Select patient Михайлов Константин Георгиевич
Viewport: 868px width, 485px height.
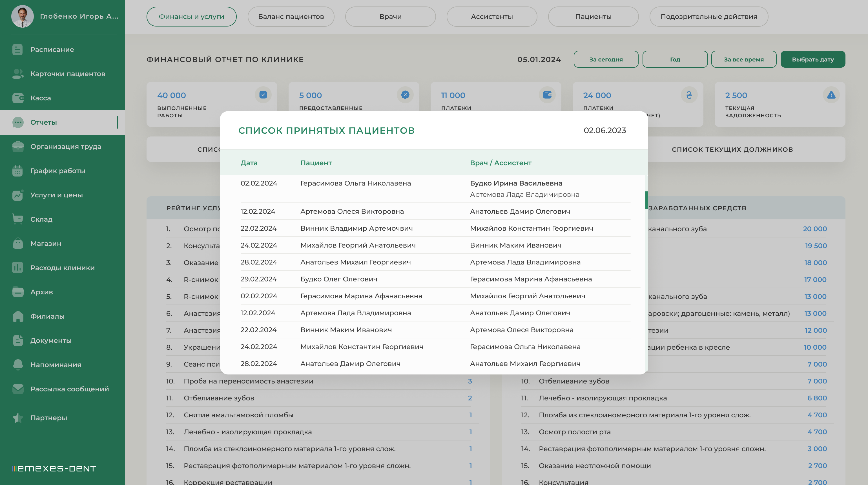pos(362,347)
